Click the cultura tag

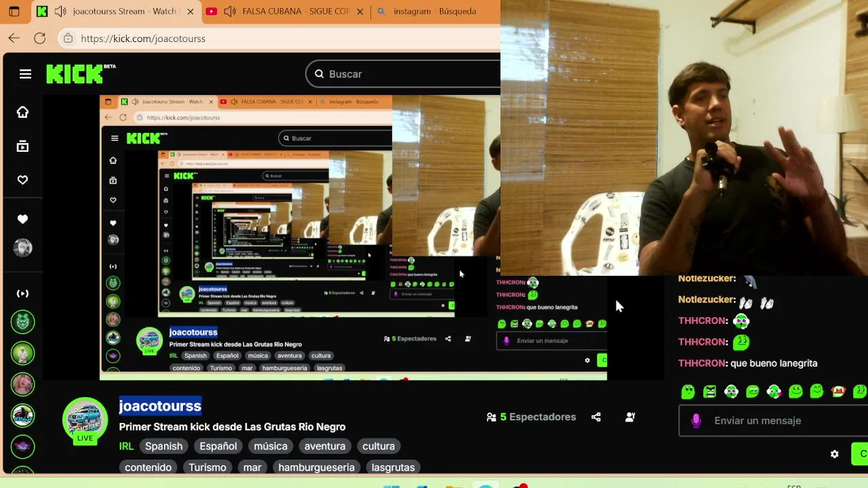click(x=378, y=446)
